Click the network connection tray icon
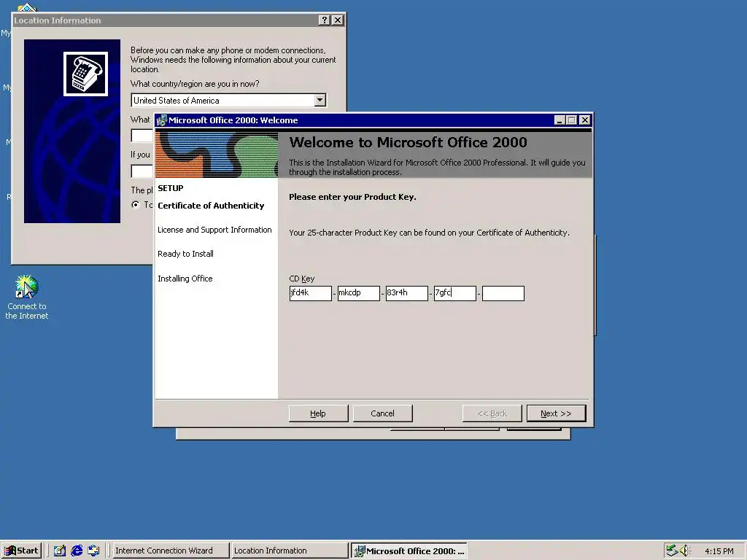This screenshot has height=560, width=747. pos(672,551)
